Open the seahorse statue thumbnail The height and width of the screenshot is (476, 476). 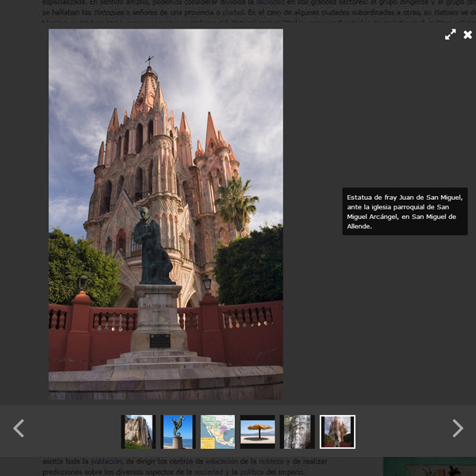point(178,432)
